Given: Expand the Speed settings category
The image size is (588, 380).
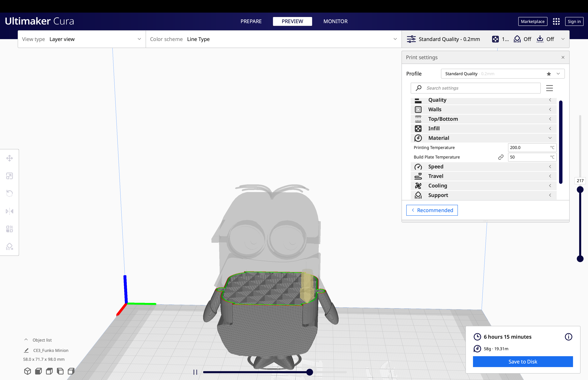Looking at the screenshot, I should (x=483, y=167).
